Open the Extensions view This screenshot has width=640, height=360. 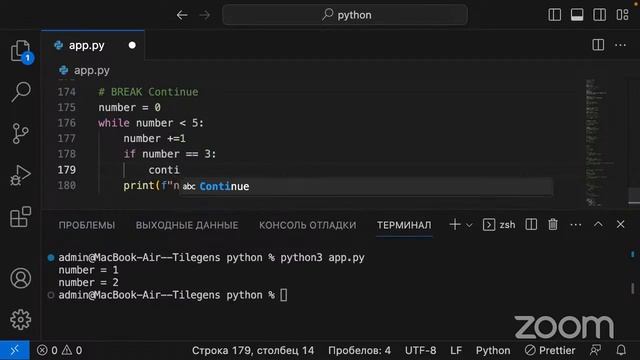tap(20, 216)
